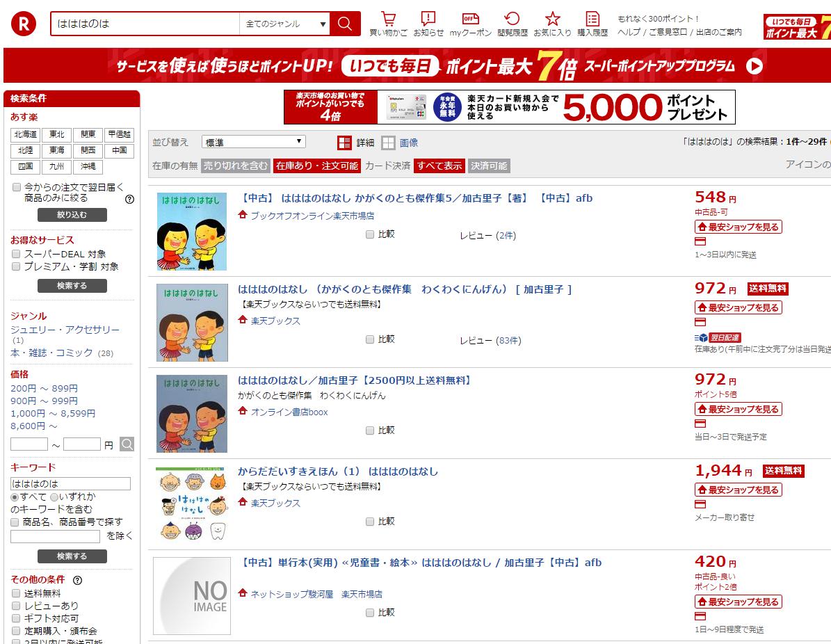Select 在庫あり・注文可能 stock filter

click(317, 166)
